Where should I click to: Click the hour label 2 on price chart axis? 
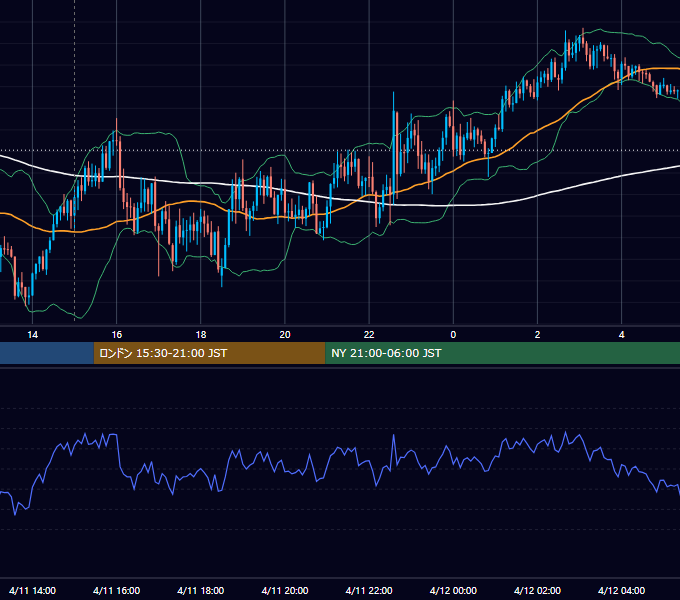(537, 335)
